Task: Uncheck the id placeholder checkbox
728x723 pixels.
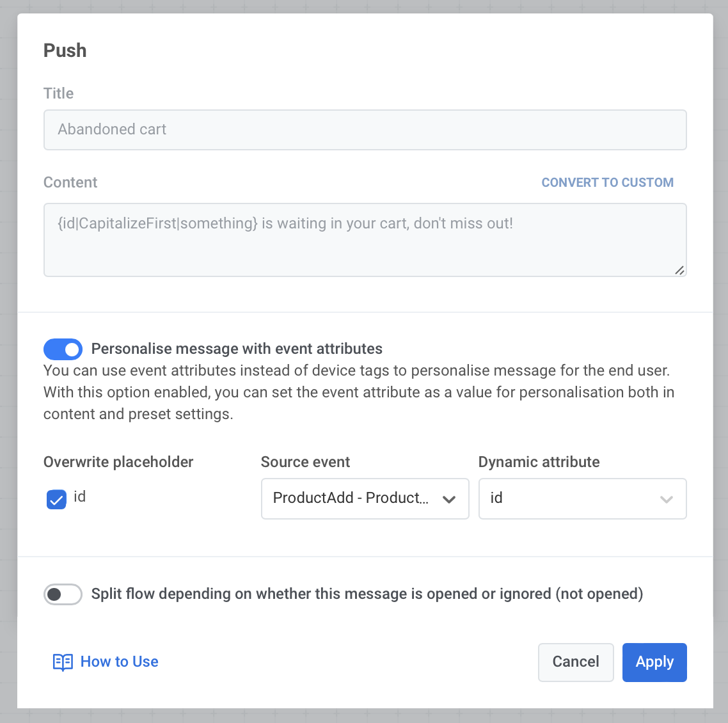Action: (56, 499)
